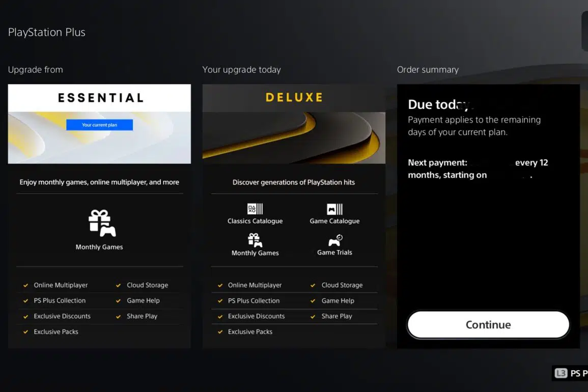
Task: Click 'Game Help' text in the Deluxe list
Action: (x=338, y=300)
